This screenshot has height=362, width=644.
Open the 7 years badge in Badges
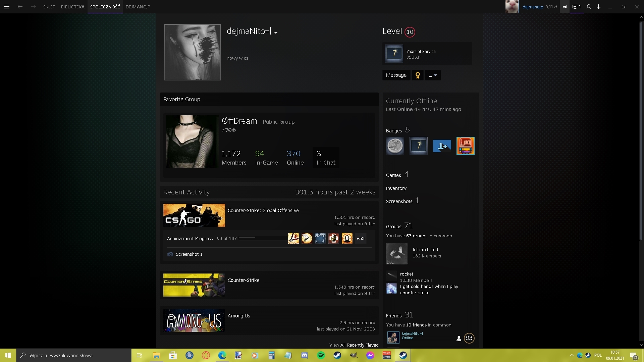click(x=418, y=146)
